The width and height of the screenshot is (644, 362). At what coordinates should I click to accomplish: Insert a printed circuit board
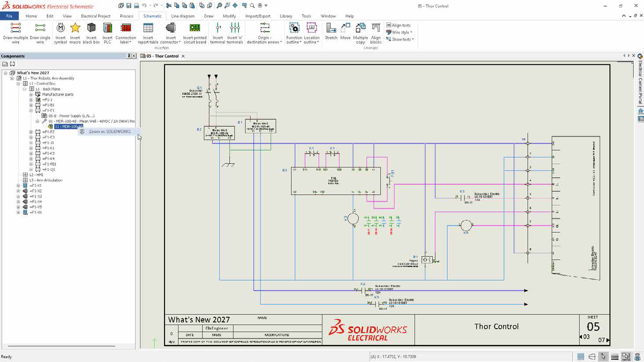pos(195,33)
